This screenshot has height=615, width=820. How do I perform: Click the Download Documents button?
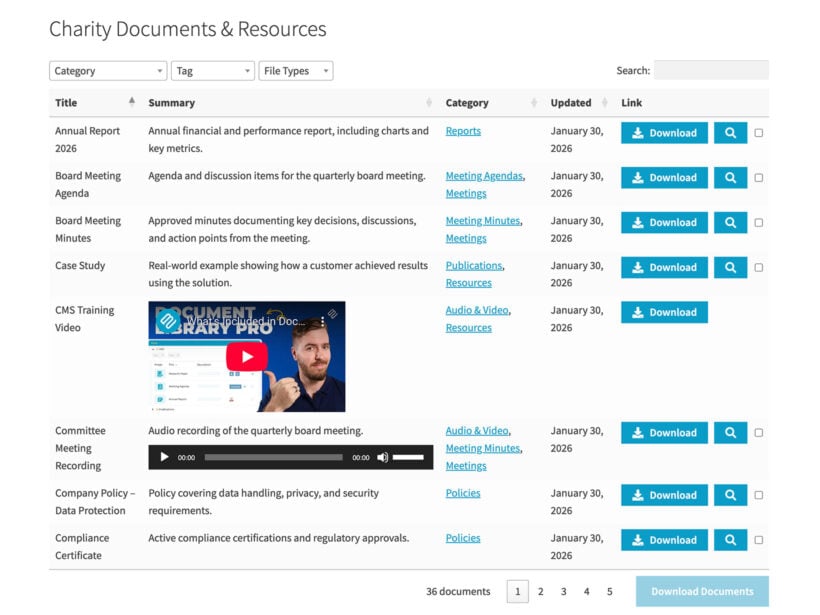(x=702, y=591)
